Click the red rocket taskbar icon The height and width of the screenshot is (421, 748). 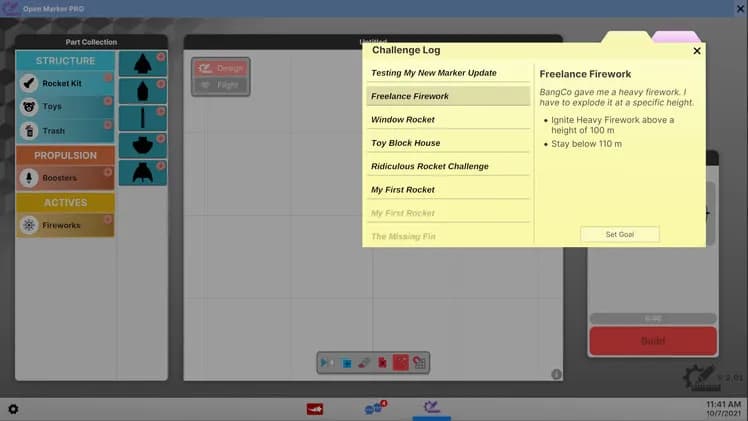[314, 408]
